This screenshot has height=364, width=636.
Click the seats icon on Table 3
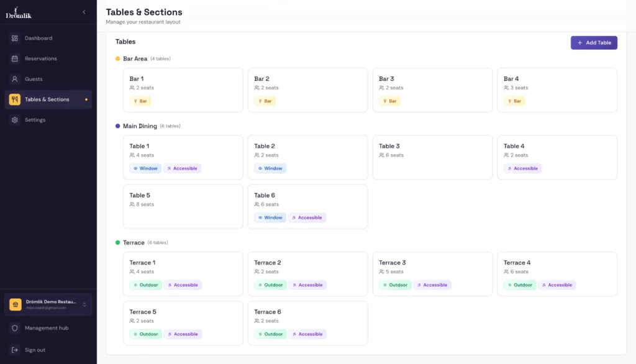[382, 155]
